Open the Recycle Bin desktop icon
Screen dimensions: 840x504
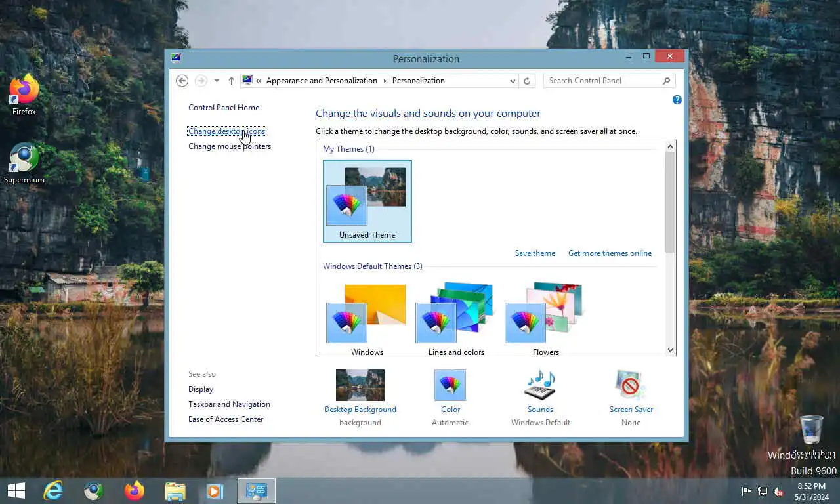[812, 436]
